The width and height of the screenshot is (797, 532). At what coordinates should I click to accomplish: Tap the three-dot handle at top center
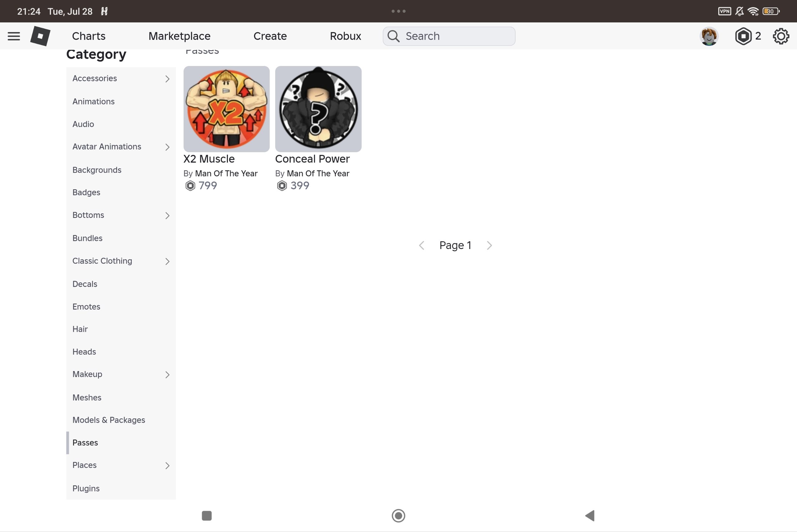click(x=398, y=11)
